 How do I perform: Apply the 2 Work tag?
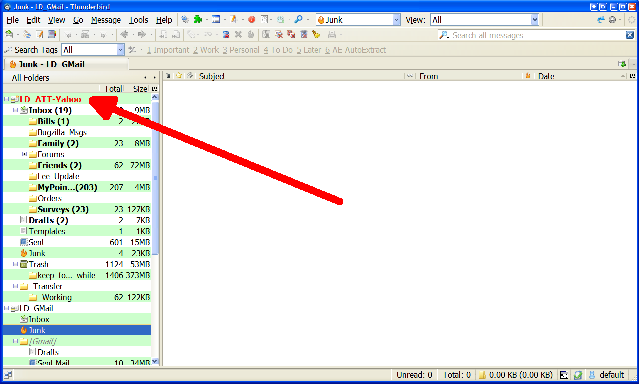click(206, 50)
